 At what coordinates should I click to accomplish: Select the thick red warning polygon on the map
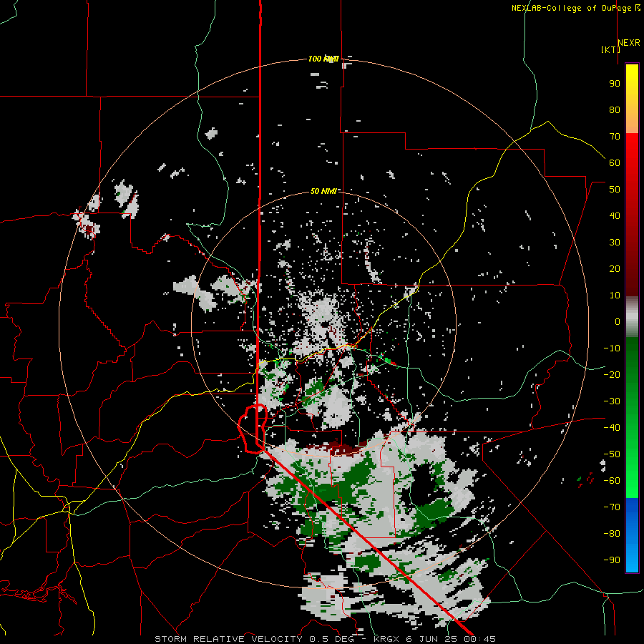253,429
